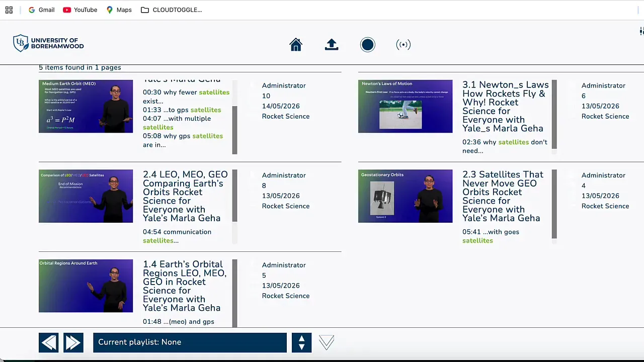Open the live broadcast icon

point(404,45)
